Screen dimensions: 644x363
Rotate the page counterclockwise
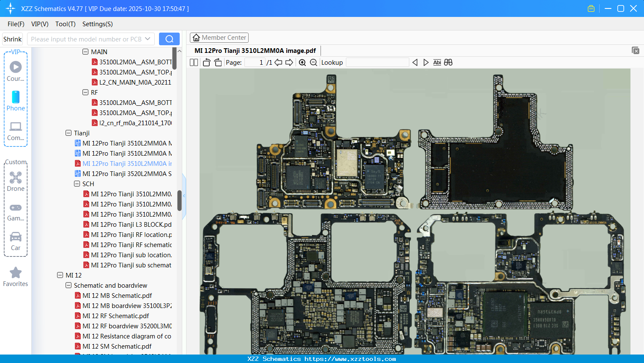pyautogui.click(x=207, y=63)
